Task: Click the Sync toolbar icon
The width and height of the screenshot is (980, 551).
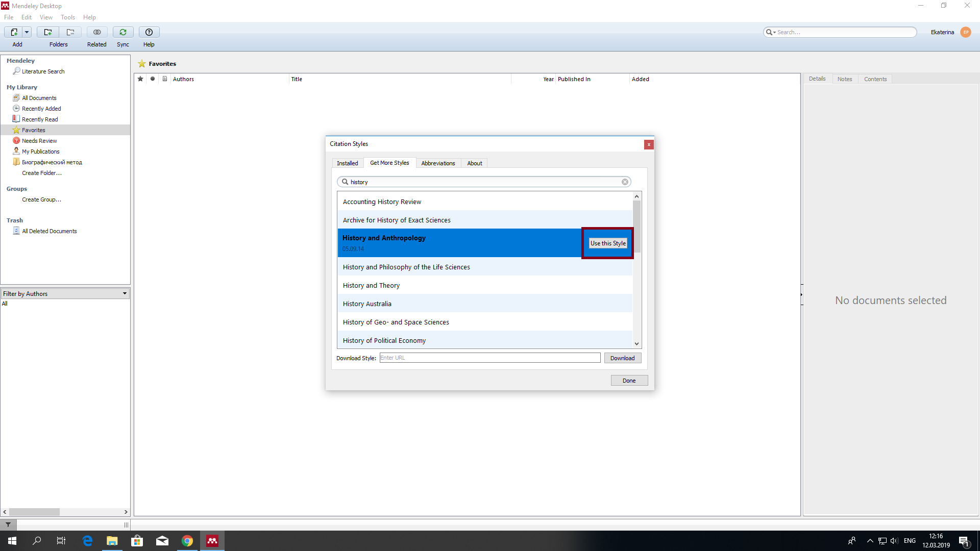Action: coord(123,32)
